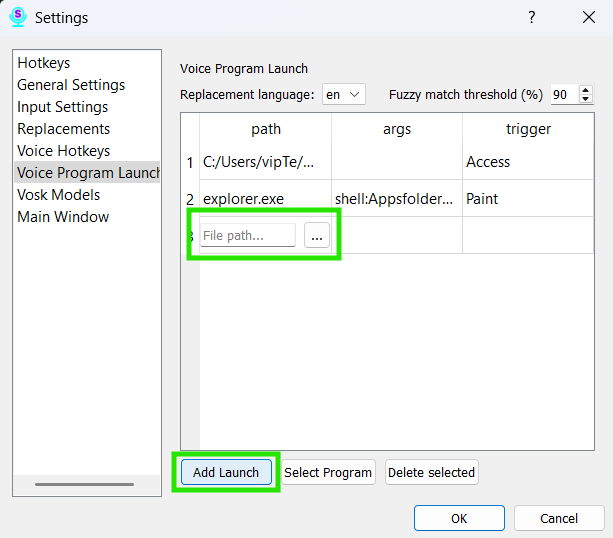Click the args column header
The width and height of the screenshot is (613, 538).
coord(397,129)
